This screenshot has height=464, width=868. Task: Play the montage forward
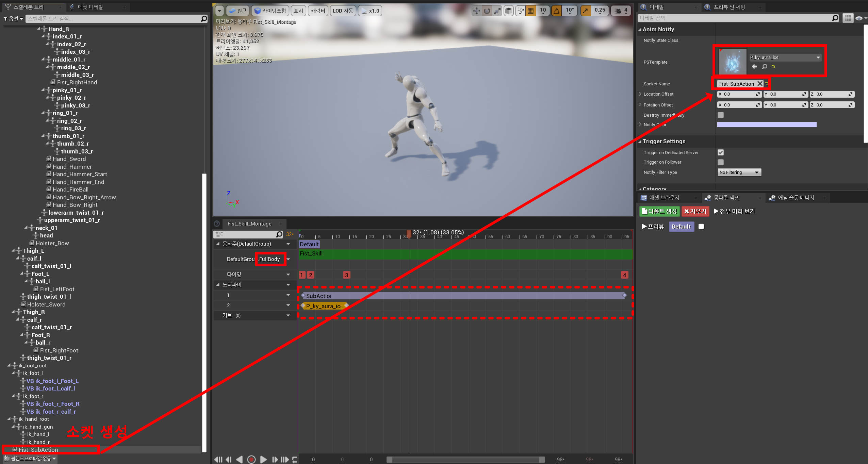click(263, 460)
